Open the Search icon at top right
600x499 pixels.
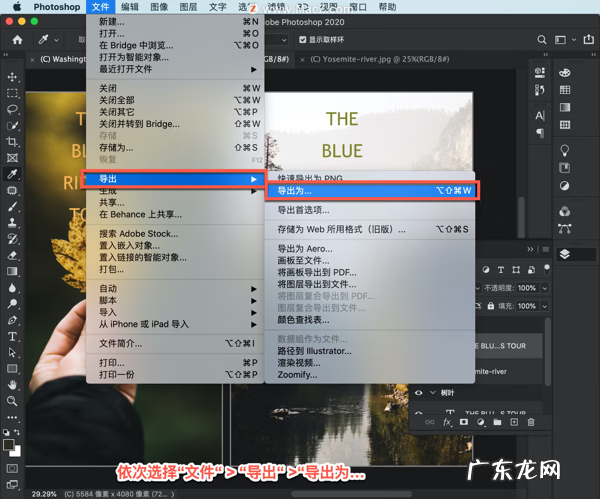pyautogui.click(x=541, y=39)
